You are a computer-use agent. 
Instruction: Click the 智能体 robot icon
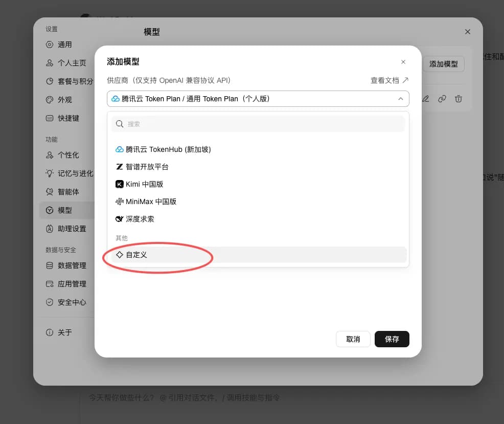[x=49, y=192]
